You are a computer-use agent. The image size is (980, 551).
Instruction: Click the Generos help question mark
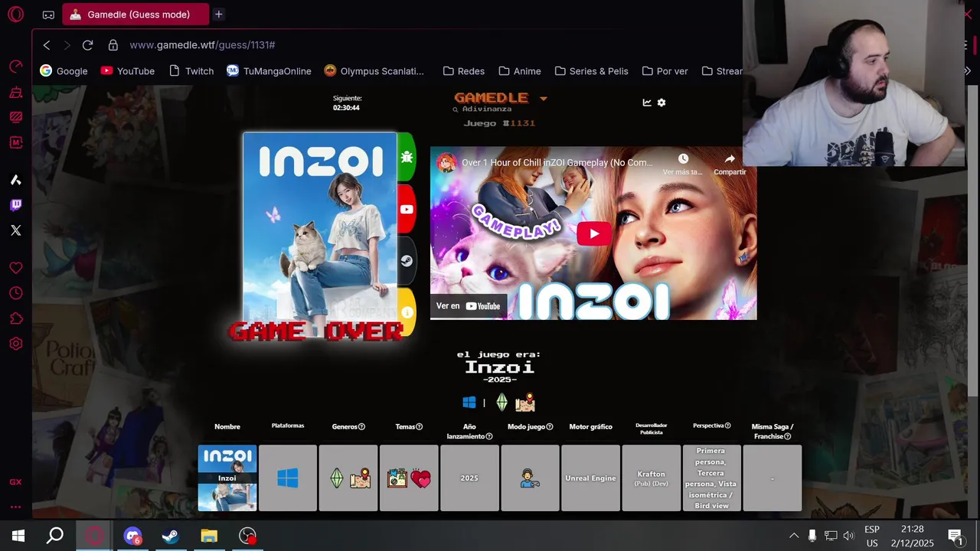[361, 427]
